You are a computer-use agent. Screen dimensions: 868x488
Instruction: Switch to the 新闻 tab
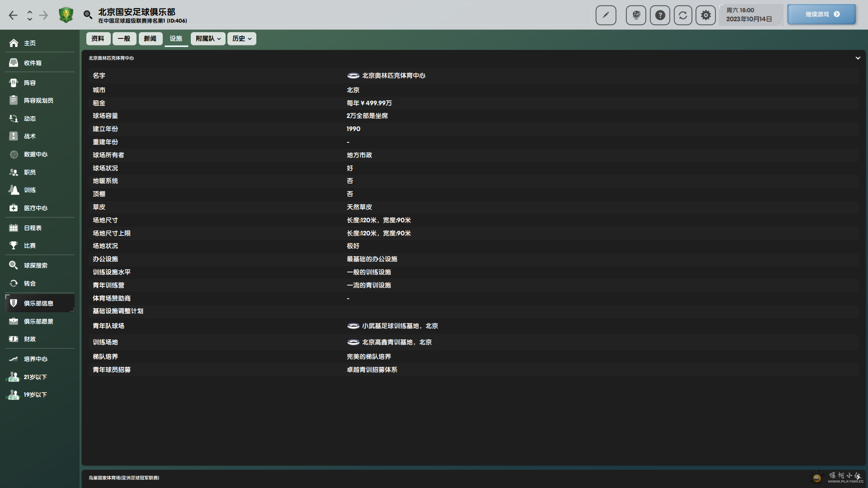[x=151, y=38]
